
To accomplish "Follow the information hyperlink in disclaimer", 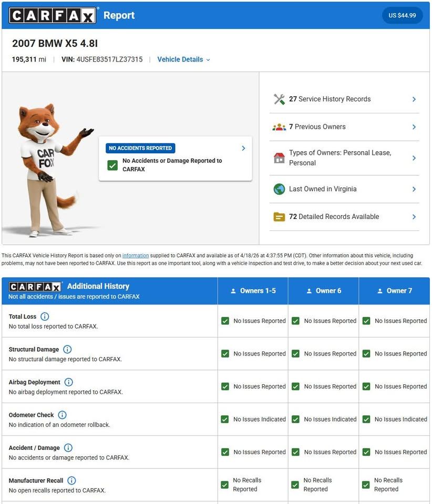I will (x=136, y=256).
